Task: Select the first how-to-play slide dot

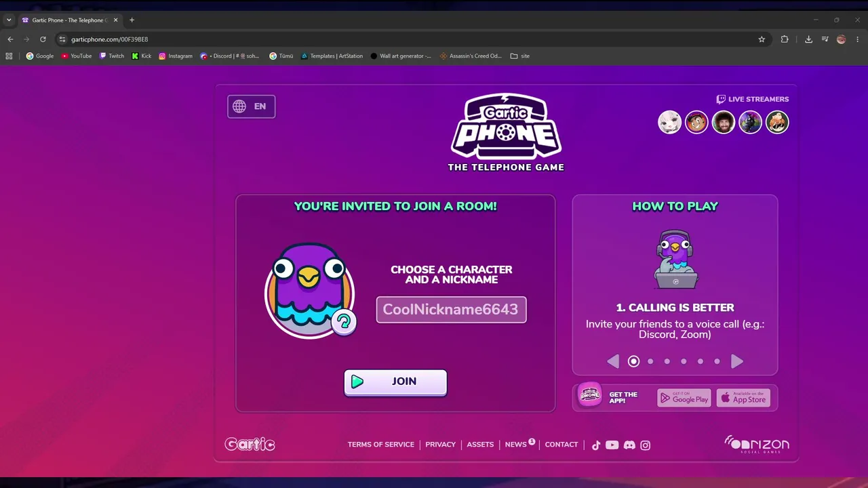Action: (633, 361)
